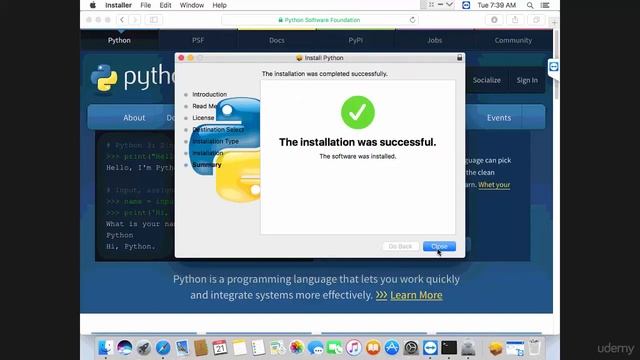Click Socialize on python.org
This screenshot has height=360, width=640.
coord(487,80)
